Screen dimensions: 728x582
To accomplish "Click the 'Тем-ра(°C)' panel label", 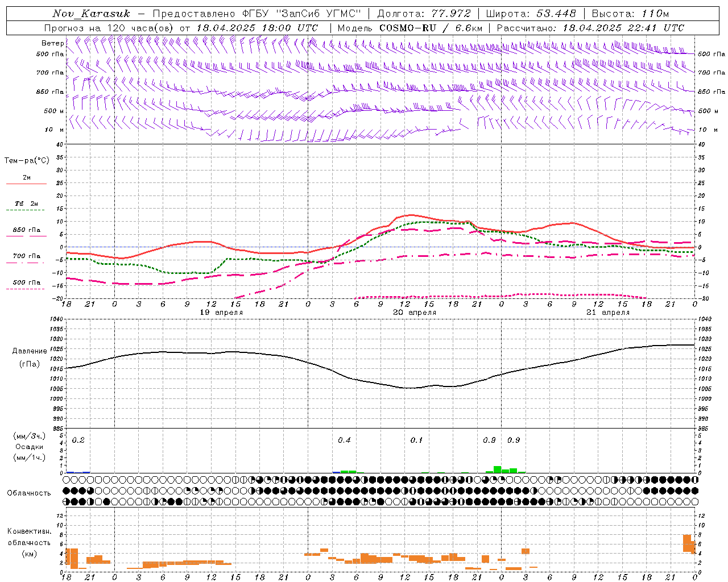I will [x=27, y=161].
